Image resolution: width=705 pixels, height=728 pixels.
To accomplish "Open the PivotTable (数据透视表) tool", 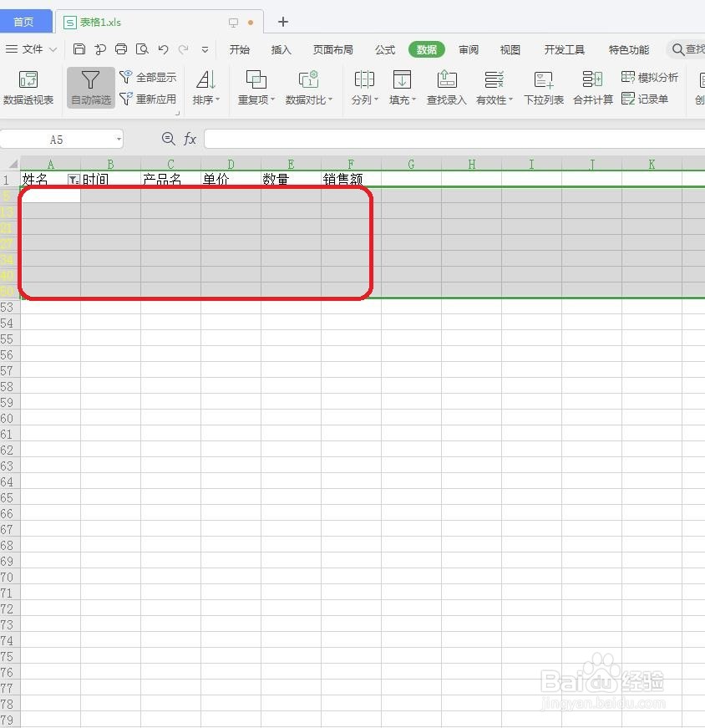I will click(x=28, y=87).
